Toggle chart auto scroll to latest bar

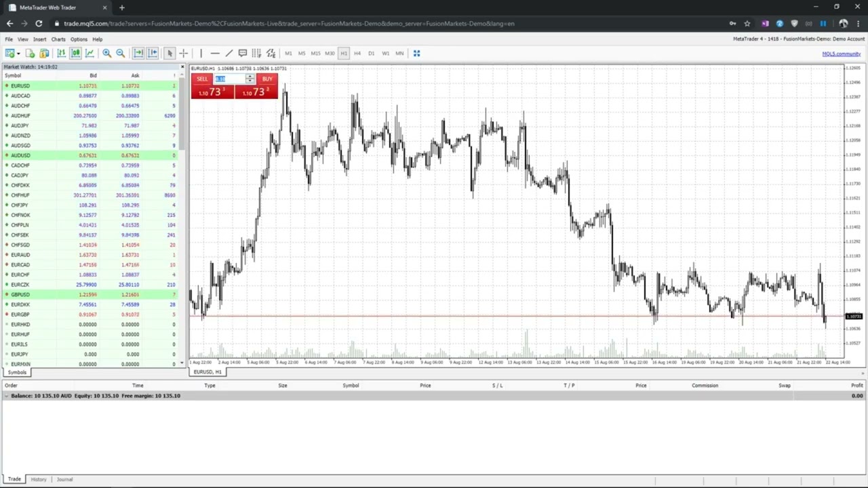tap(138, 53)
